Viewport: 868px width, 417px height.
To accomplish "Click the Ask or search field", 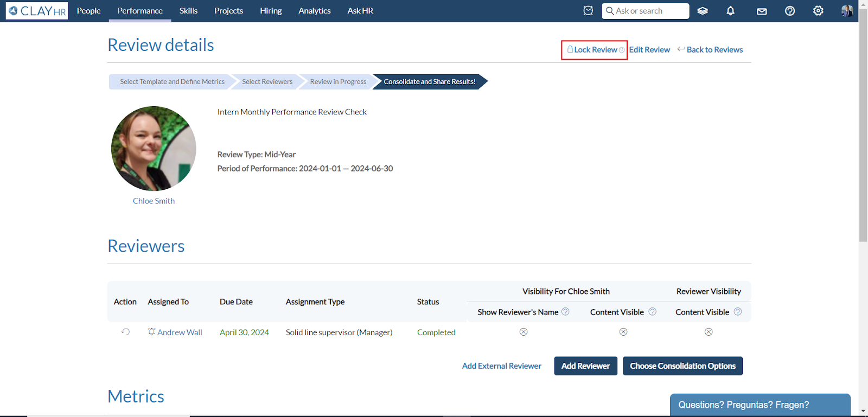I will pyautogui.click(x=646, y=11).
